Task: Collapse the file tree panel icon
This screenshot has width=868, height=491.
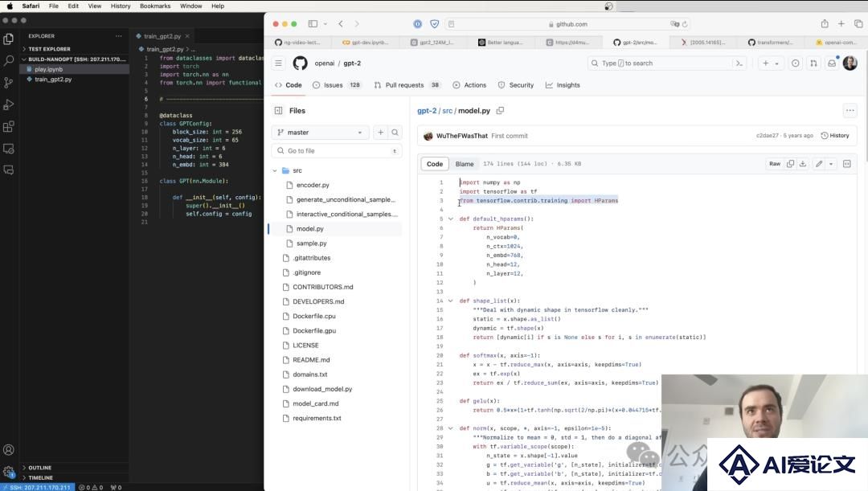Action: click(278, 111)
